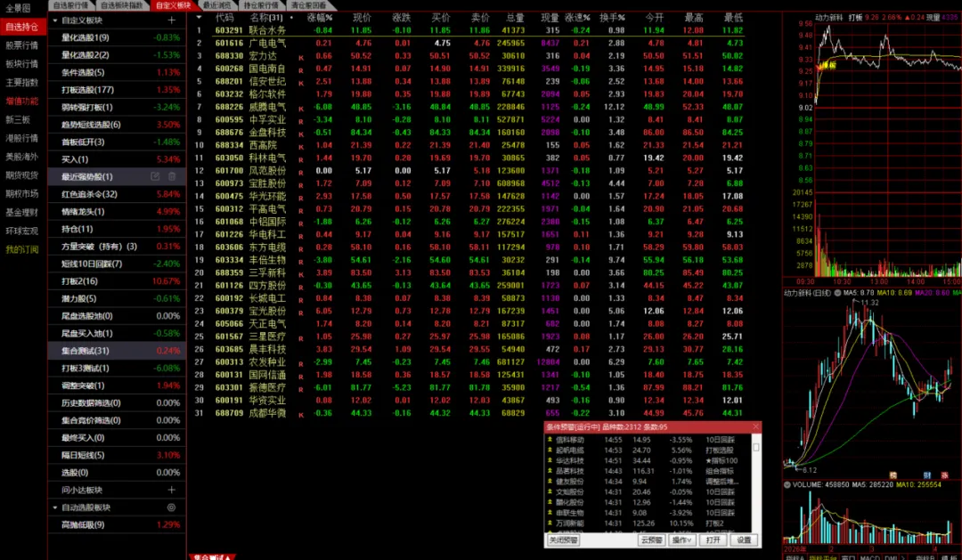This screenshot has height=560, width=962.
Task: Select stock row 威腾电气
Action: click(469, 107)
